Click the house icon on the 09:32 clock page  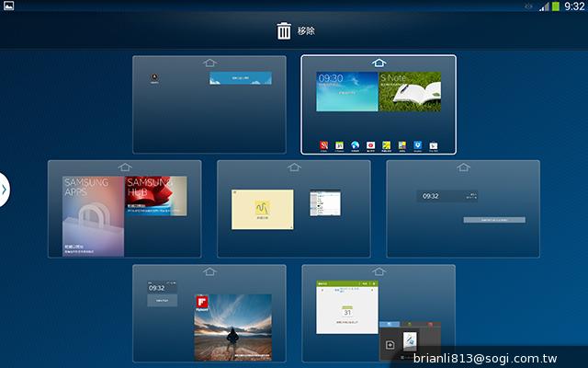[463, 167]
